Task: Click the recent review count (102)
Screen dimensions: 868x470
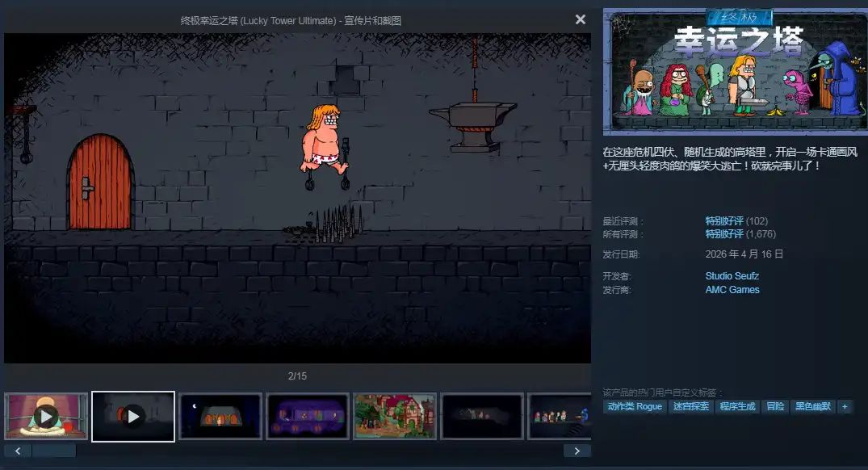Action: 757,221
